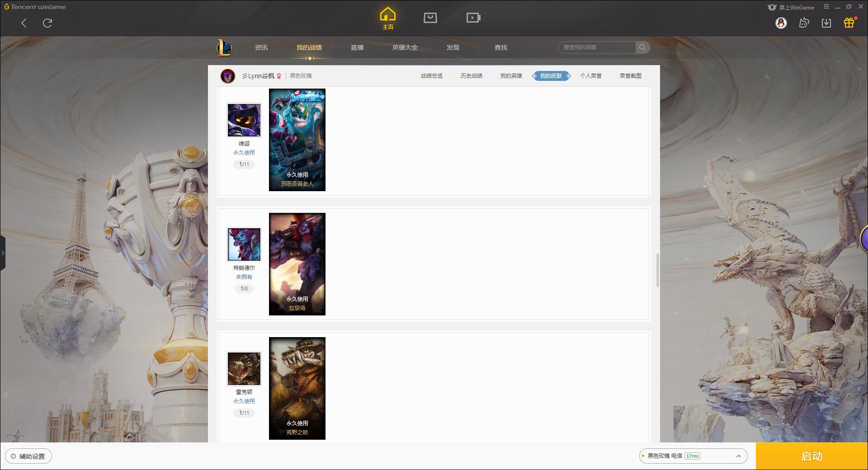Click the 搜索我的英雄 search field
Viewport: 868px width, 470px height.
597,47
